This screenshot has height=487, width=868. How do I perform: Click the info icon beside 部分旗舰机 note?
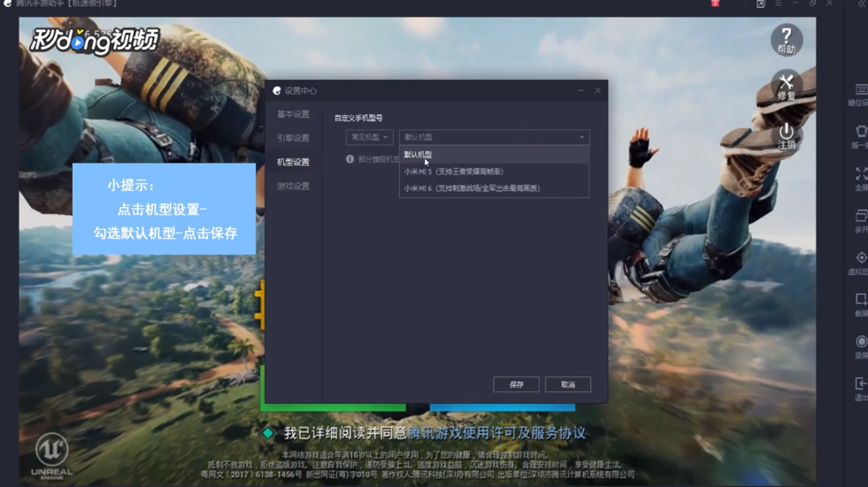[x=350, y=159]
